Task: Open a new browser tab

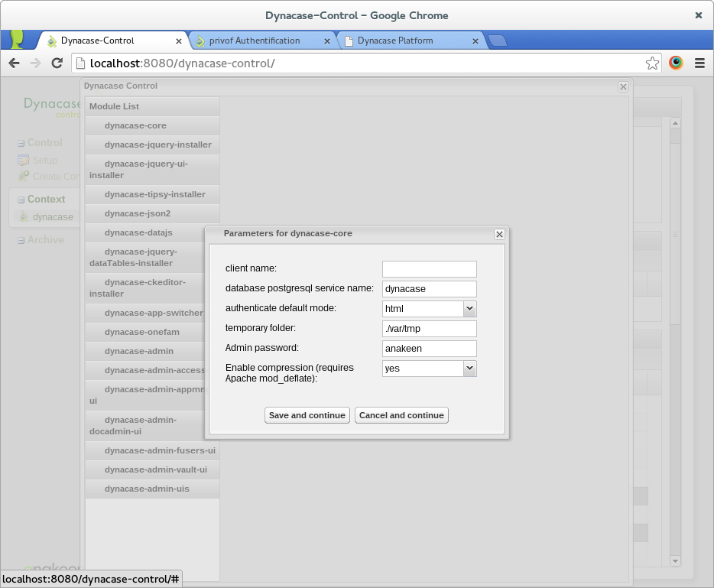Action: coord(498,41)
